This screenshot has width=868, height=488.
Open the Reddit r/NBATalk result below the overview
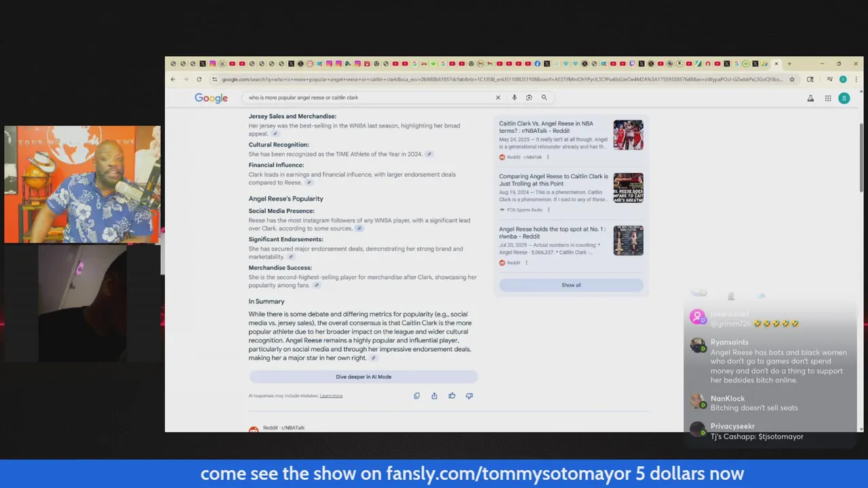point(283,428)
